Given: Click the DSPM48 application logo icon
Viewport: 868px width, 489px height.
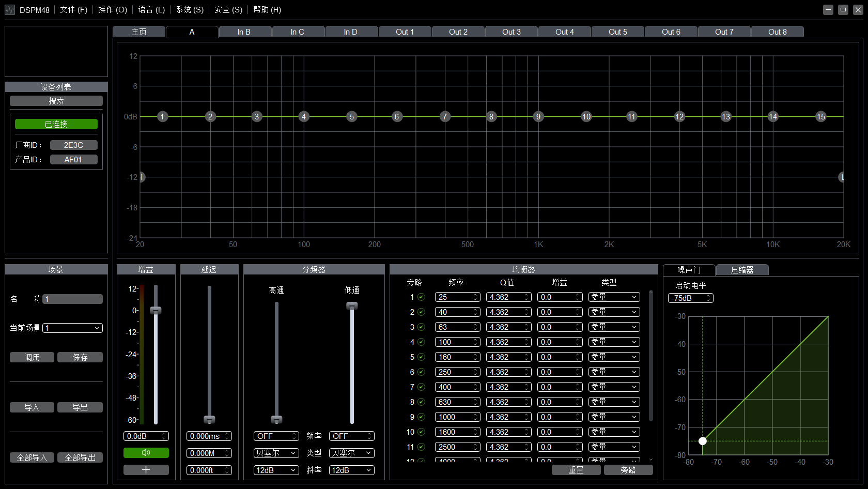Looking at the screenshot, I should tap(9, 9).
